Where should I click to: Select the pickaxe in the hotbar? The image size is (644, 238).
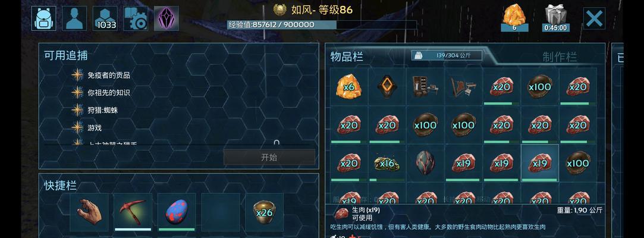(x=133, y=212)
